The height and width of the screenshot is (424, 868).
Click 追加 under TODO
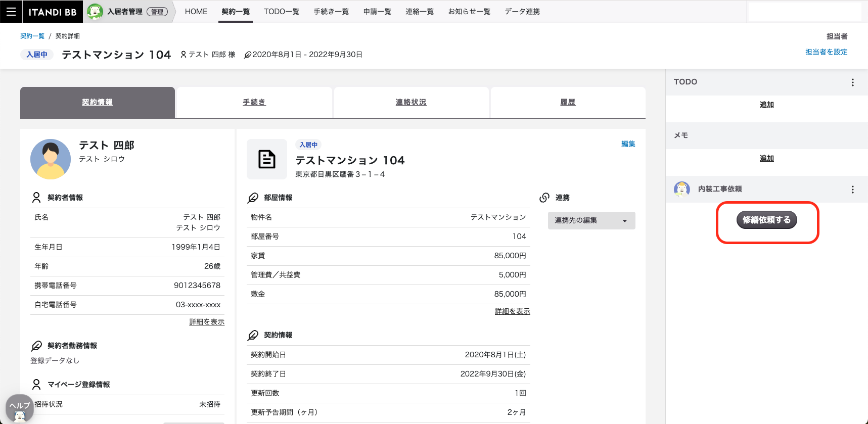coord(766,105)
